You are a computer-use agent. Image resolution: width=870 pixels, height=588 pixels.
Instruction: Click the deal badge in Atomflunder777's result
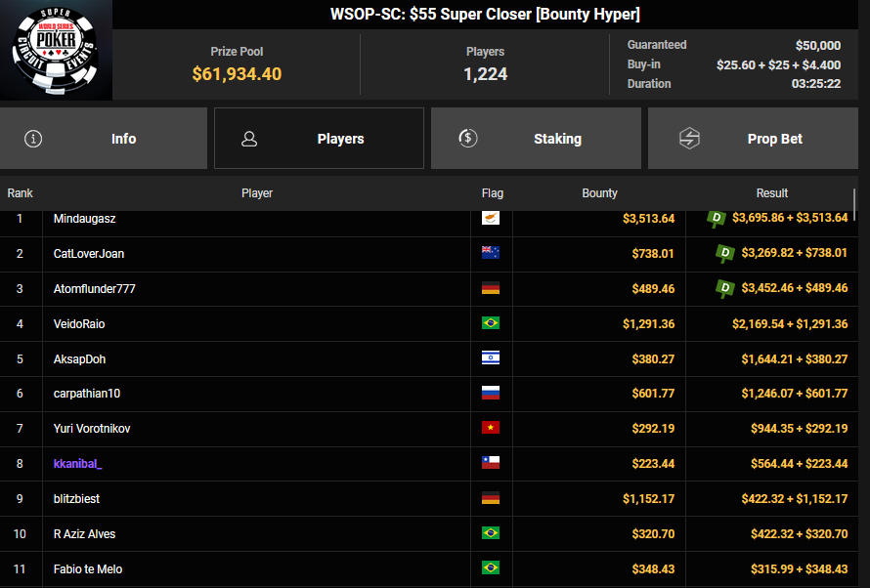click(x=724, y=288)
